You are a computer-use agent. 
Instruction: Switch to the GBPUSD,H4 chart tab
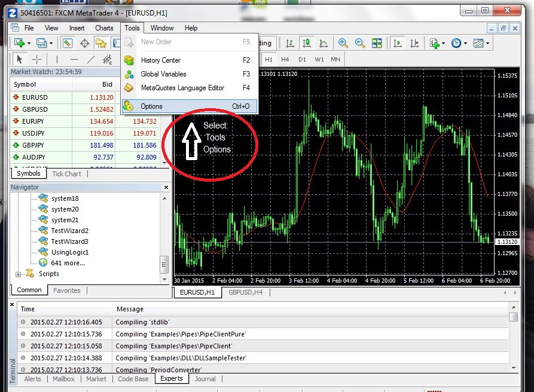(246, 292)
